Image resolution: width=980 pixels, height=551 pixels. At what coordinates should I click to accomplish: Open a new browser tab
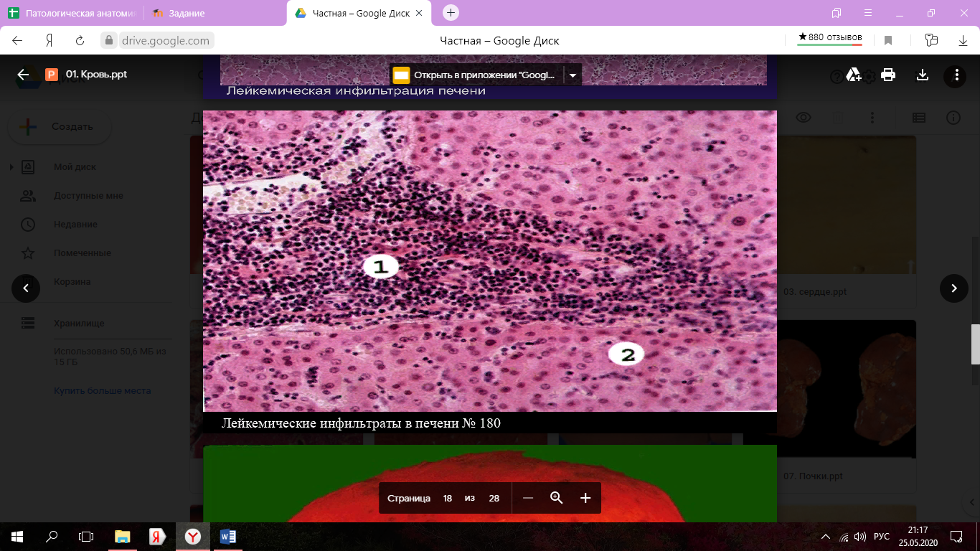coord(451,13)
